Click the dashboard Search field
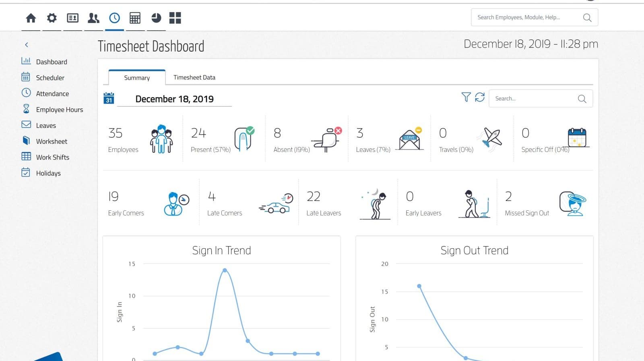 point(541,98)
